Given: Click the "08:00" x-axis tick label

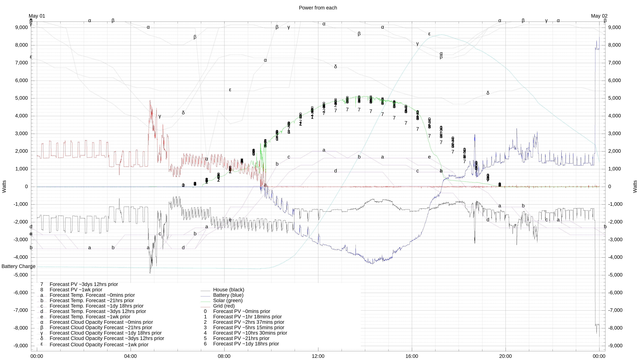Looking at the screenshot, I should click(x=224, y=356).
